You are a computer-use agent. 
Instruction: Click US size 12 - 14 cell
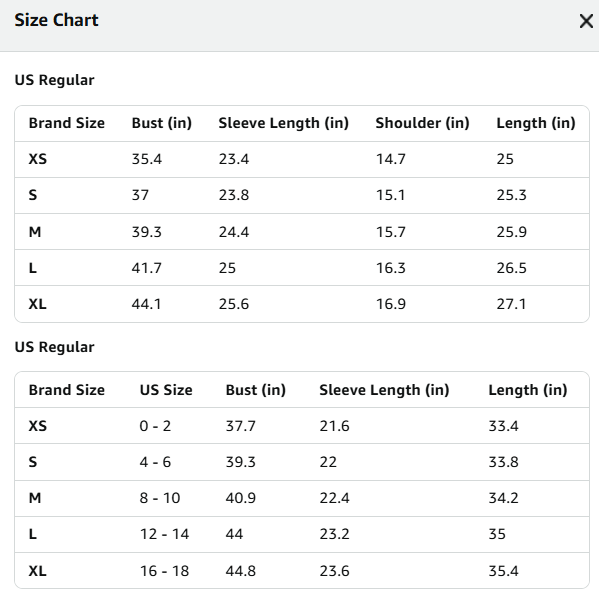point(164,534)
